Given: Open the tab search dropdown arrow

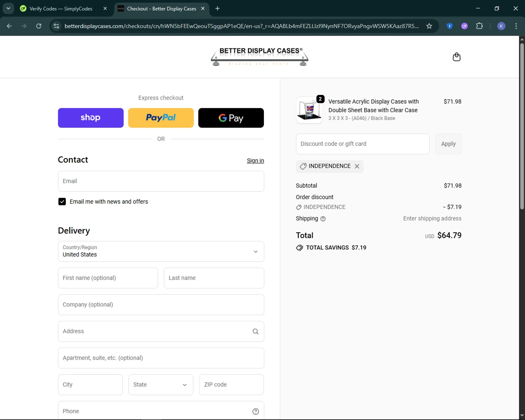Looking at the screenshot, I should (8, 8).
